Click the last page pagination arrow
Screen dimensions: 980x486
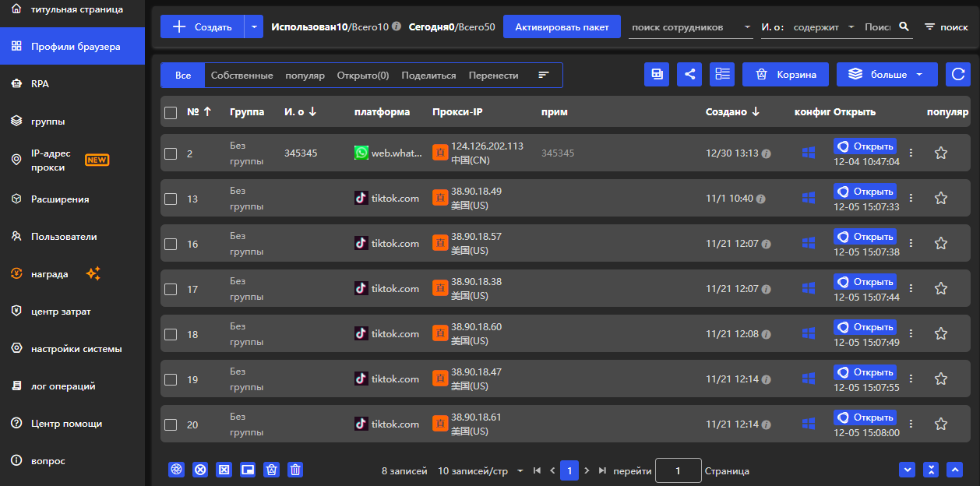click(602, 470)
